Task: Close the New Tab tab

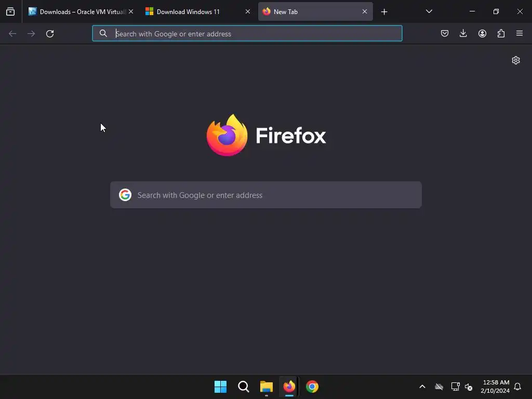Action: [x=365, y=11]
